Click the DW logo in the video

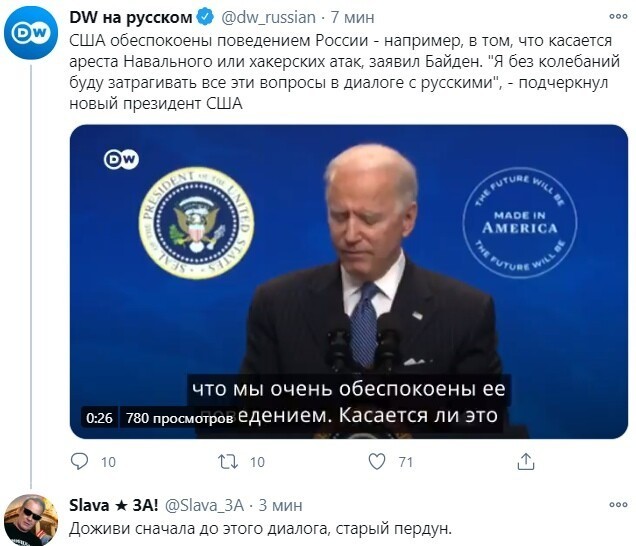point(121,159)
